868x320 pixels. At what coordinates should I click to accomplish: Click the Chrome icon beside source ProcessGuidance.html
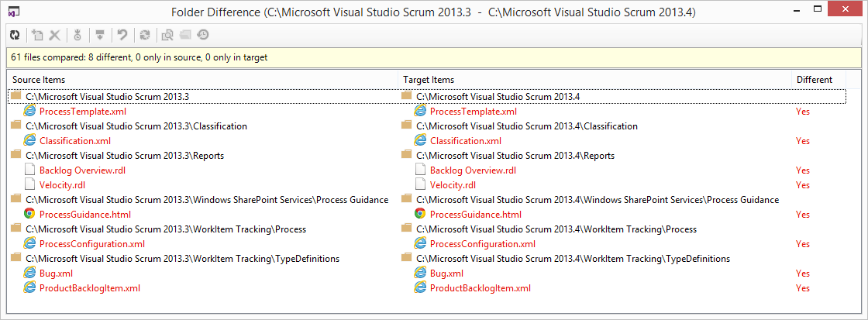(x=29, y=214)
